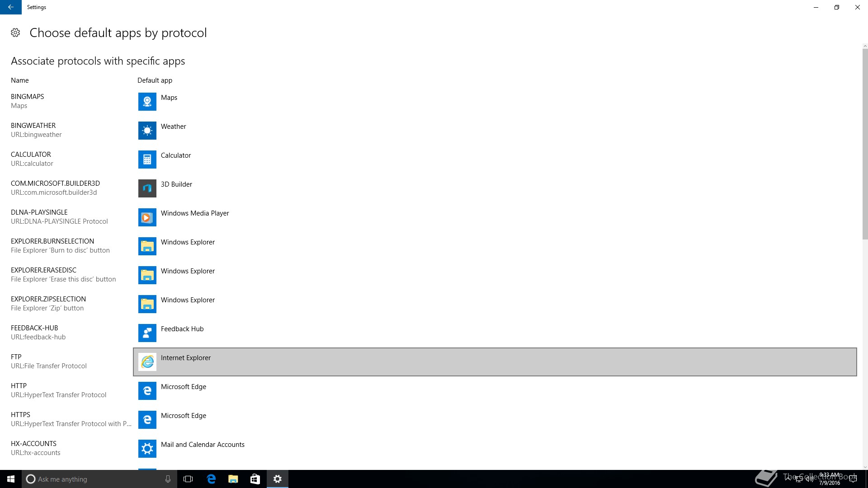Select Windows Explorer for EXPLORER.ERASEDISC

188,271
